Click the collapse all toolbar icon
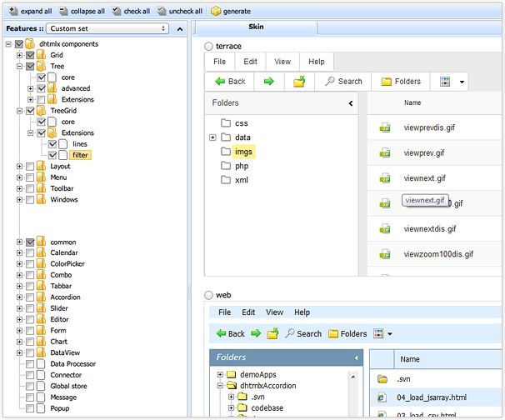This screenshot has width=505, height=420. pos(63,12)
